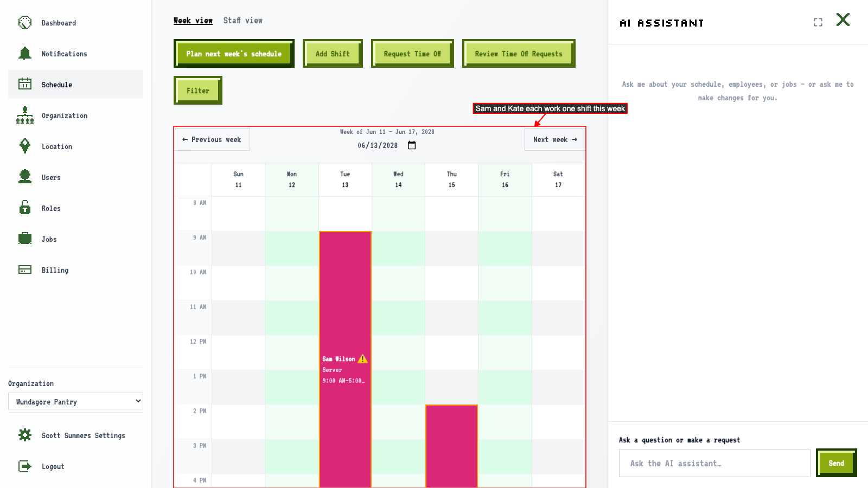Click the Add Shift button
The height and width of the screenshot is (488, 868).
tap(333, 54)
